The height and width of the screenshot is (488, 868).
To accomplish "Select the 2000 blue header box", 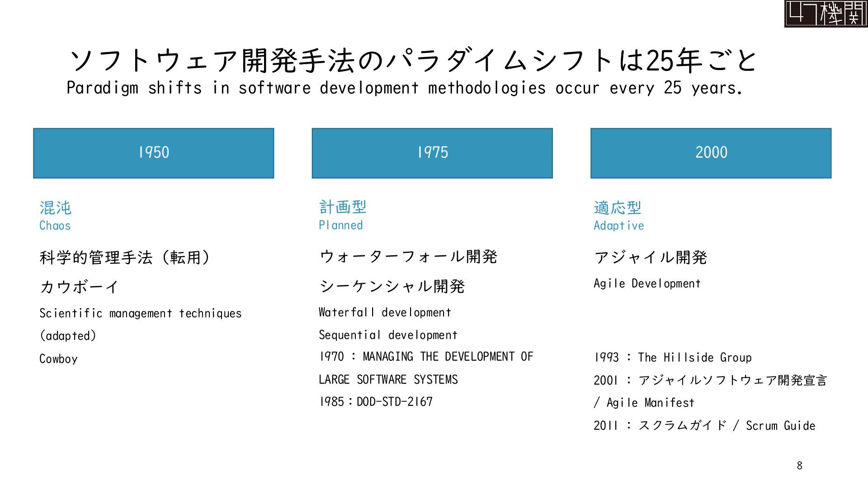I will [711, 153].
